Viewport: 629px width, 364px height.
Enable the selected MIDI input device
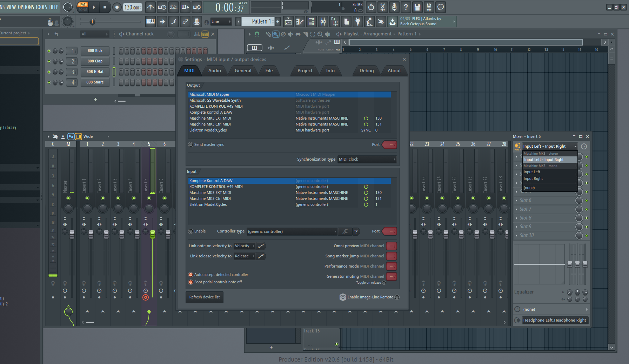click(x=191, y=231)
